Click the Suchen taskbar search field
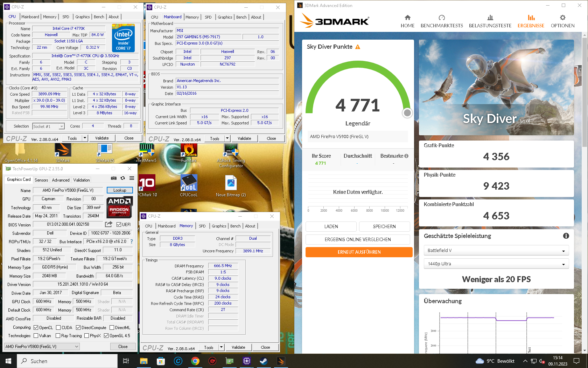 point(67,361)
